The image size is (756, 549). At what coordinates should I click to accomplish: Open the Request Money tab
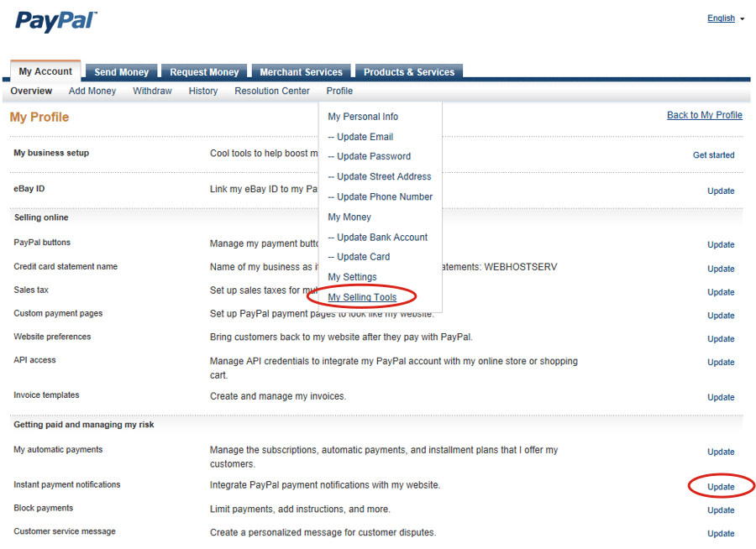(204, 72)
